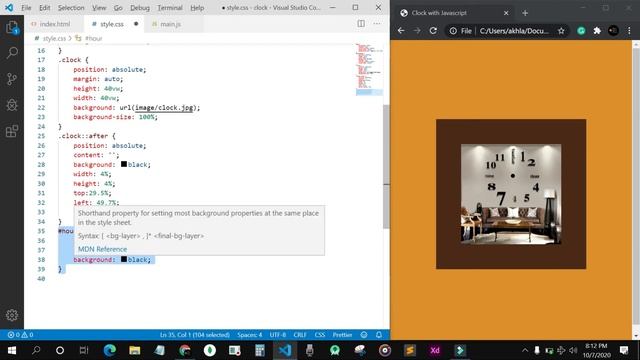Click the Chrome address bar URL

point(514,31)
